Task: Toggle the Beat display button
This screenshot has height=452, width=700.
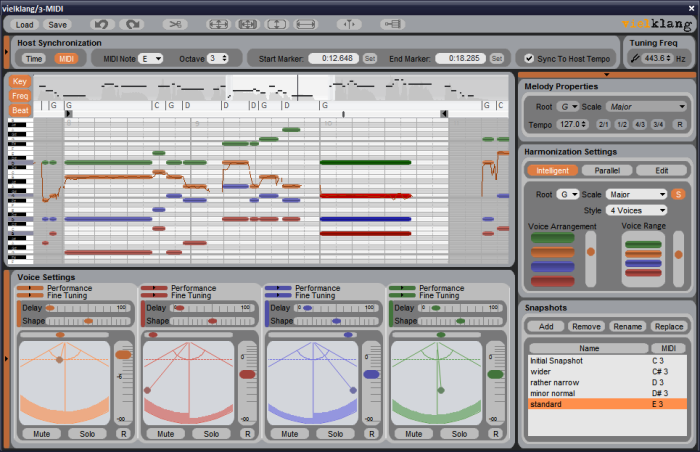Action: 20,110
